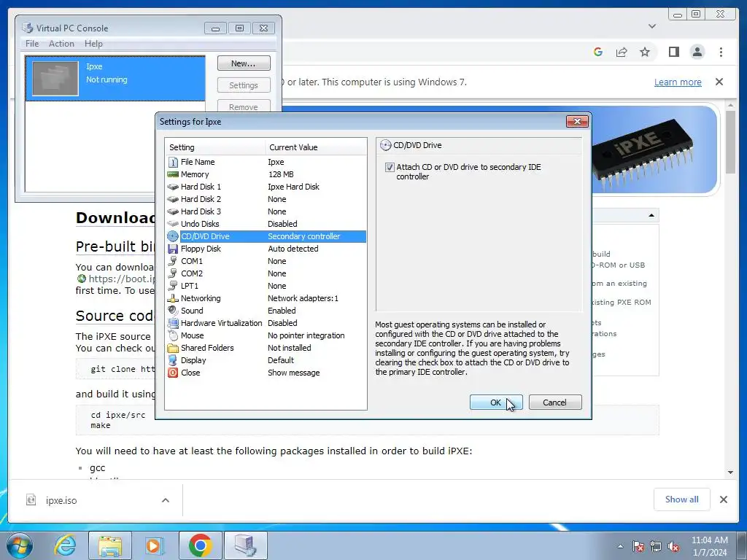The image size is (747, 560).
Task: Click the Undo Disks icon
Action: coord(173,224)
